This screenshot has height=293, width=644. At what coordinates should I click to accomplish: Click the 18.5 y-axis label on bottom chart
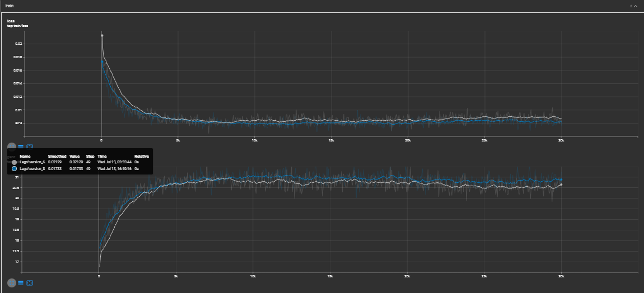(x=16, y=230)
